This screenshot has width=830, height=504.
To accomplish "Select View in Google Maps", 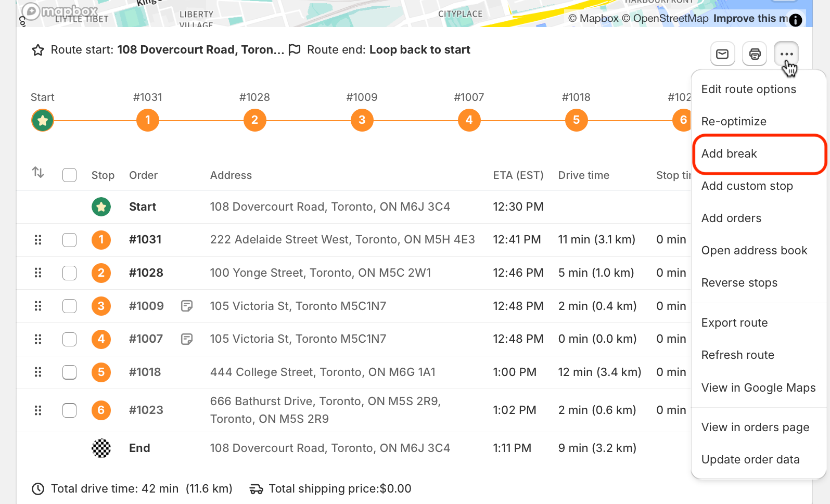I will [759, 388].
